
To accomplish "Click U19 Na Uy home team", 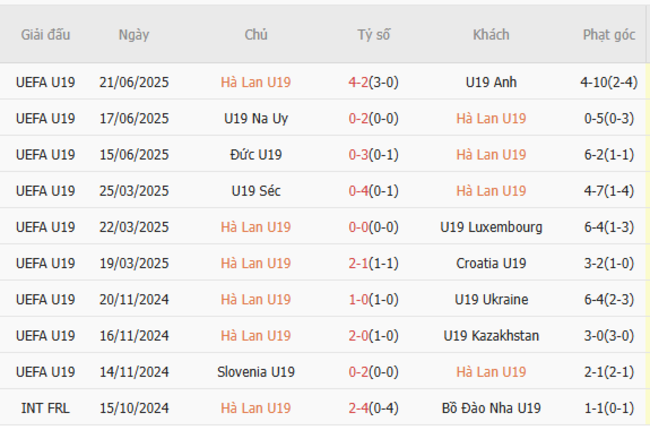I will [x=256, y=119].
